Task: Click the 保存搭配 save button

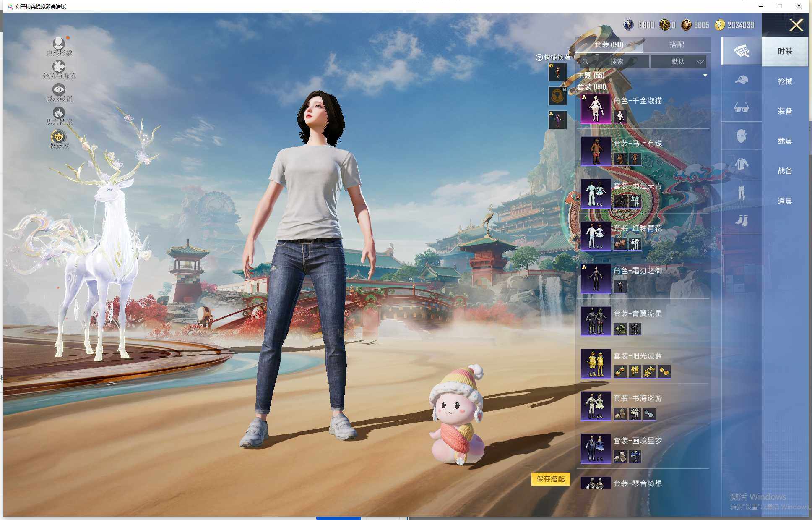Action: [x=550, y=479]
